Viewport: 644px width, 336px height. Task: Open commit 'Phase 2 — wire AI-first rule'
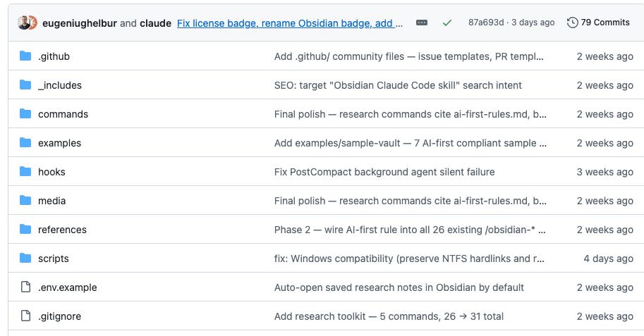tap(410, 230)
